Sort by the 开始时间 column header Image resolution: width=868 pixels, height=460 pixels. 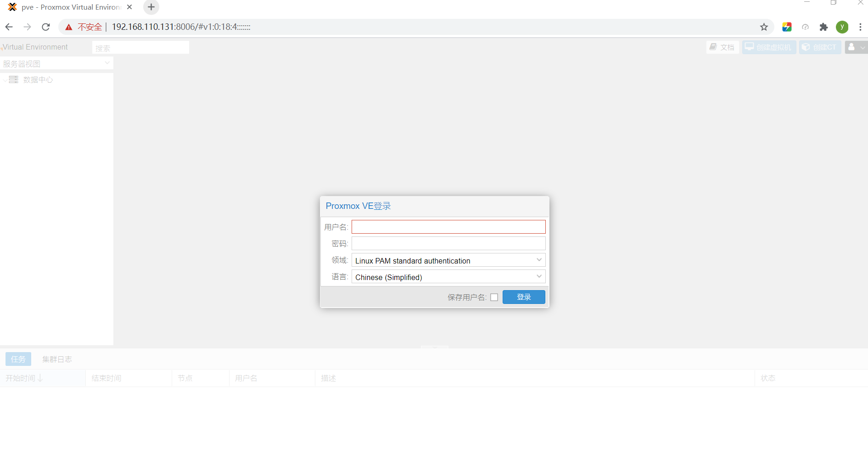pos(43,378)
